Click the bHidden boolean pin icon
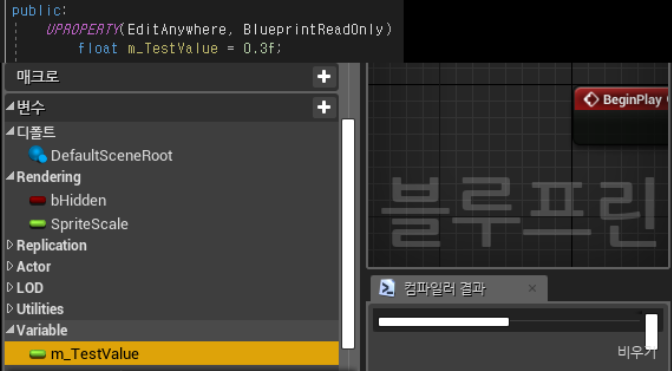 38,200
